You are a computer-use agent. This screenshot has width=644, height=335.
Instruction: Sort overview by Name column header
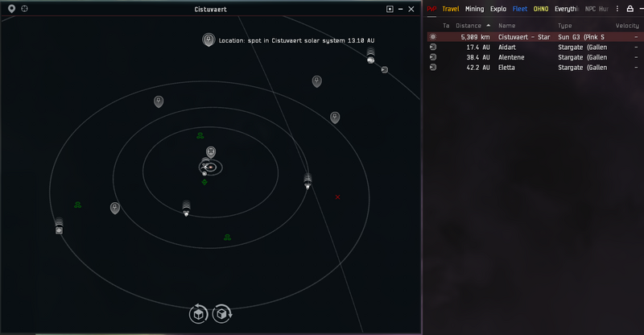point(506,26)
